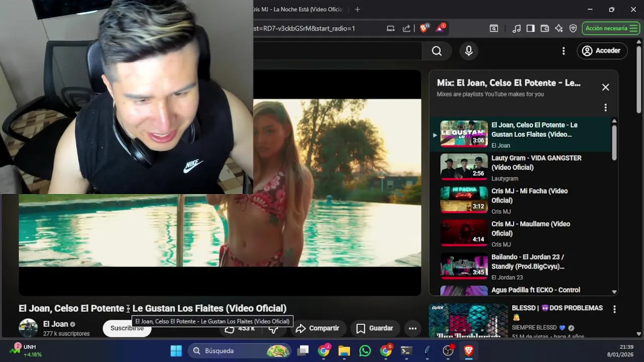This screenshot has width=644, height=362.
Task: Open the Brave Wallet icon
Action: tap(544, 29)
